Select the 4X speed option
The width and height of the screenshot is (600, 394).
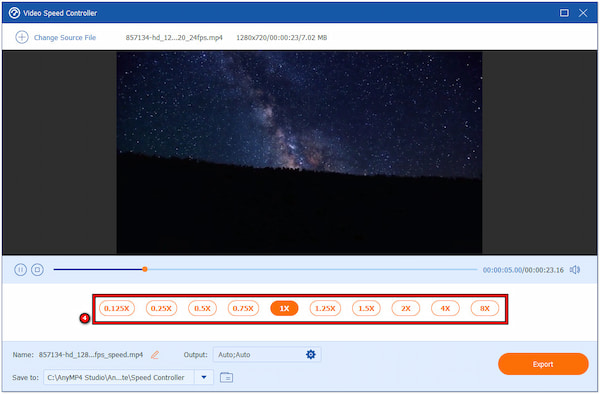(x=445, y=308)
